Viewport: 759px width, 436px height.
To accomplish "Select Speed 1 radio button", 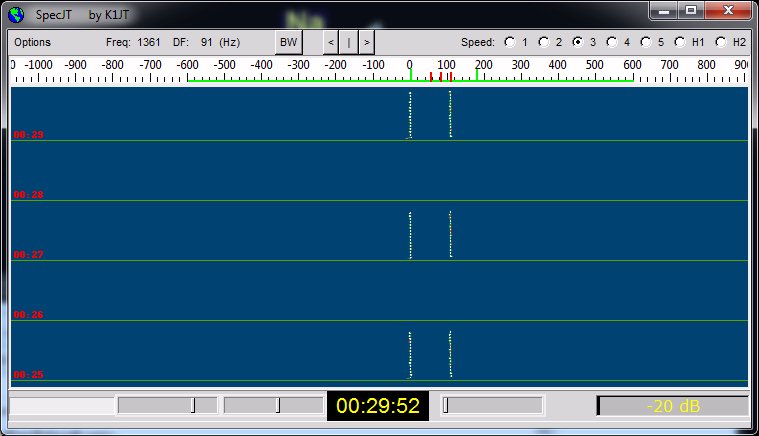I will click(x=510, y=43).
